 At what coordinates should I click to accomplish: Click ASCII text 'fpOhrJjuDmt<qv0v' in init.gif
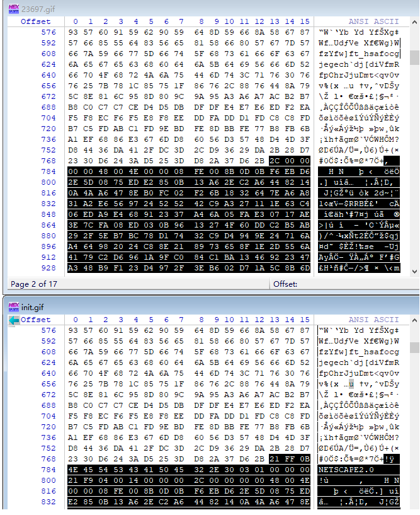click(359, 373)
